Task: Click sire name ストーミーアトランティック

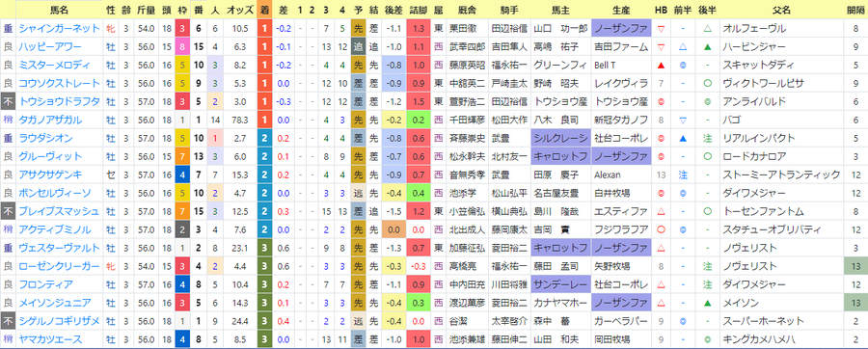Action: tap(781, 174)
